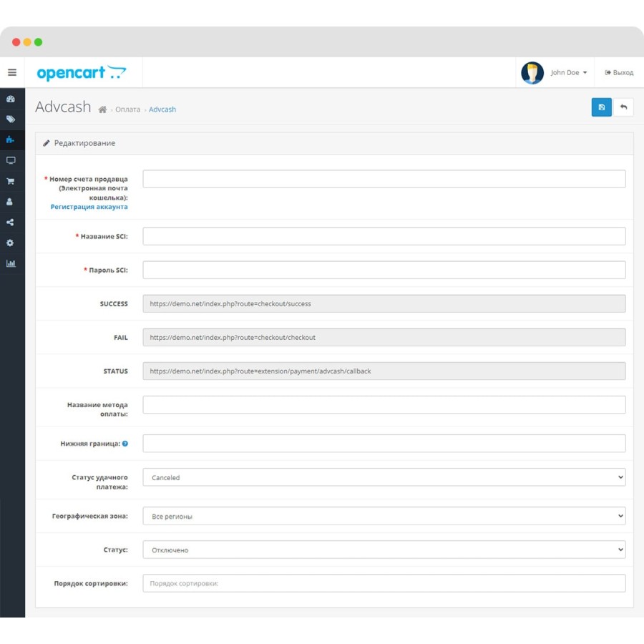Click the STATUS callback URL field
Image resolution: width=644 pixels, height=644 pixels.
pos(384,371)
